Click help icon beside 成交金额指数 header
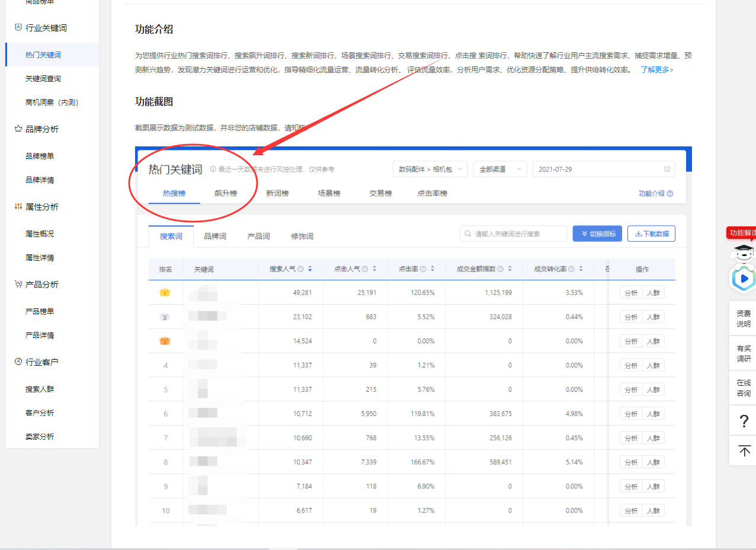 pyautogui.click(x=501, y=269)
